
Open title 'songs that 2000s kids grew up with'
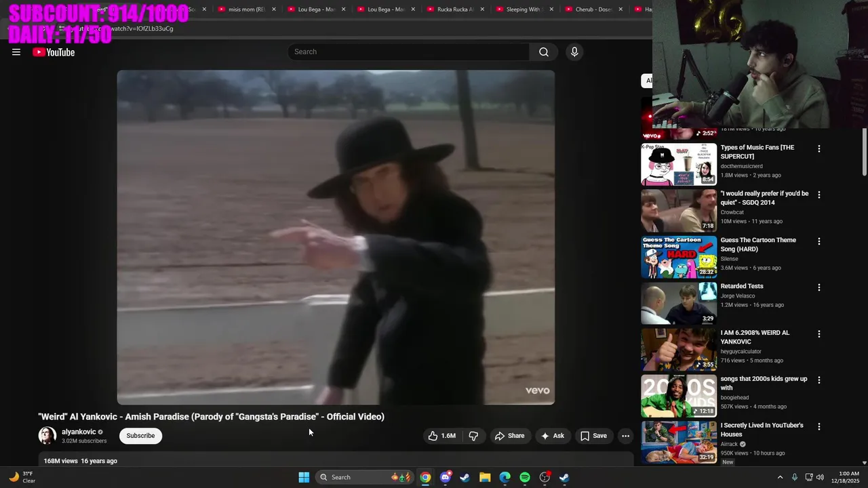point(764,384)
